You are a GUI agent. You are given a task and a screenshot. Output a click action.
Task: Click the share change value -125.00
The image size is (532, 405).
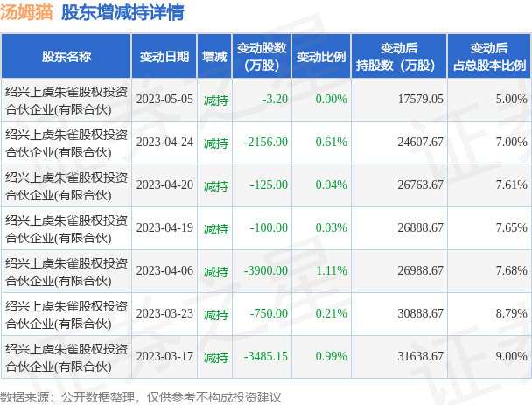269,185
